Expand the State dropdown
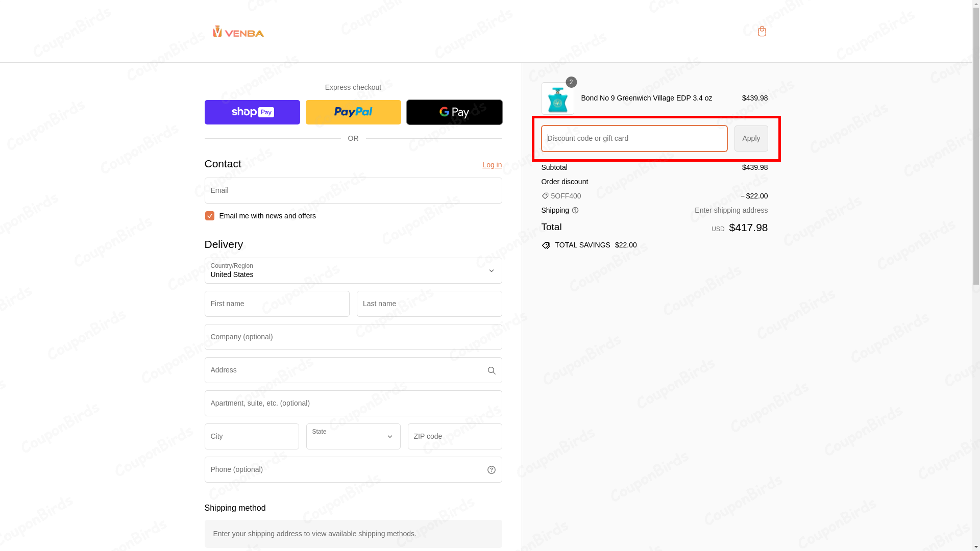980x551 pixels. pos(353,437)
